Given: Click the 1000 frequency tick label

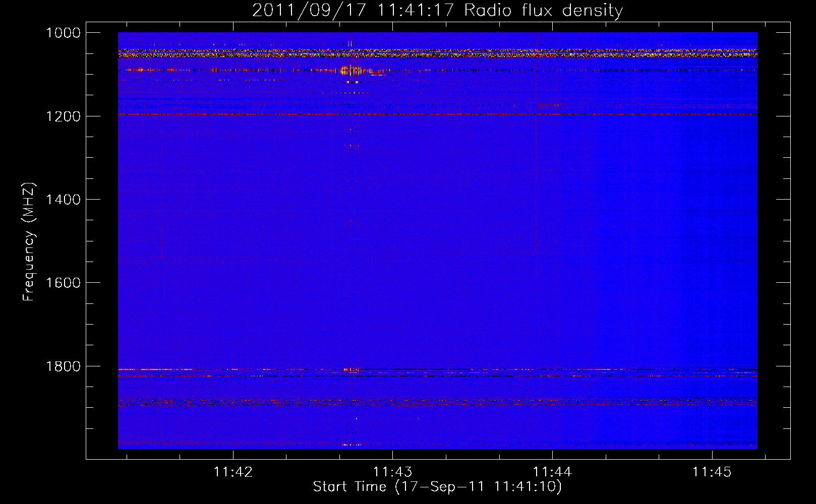Looking at the screenshot, I should tap(63, 33).
